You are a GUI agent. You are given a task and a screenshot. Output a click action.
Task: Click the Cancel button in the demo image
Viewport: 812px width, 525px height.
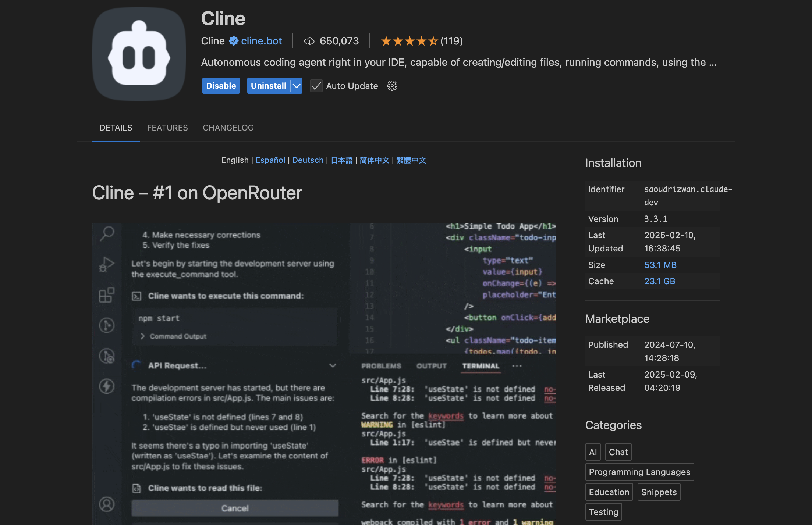point(235,508)
